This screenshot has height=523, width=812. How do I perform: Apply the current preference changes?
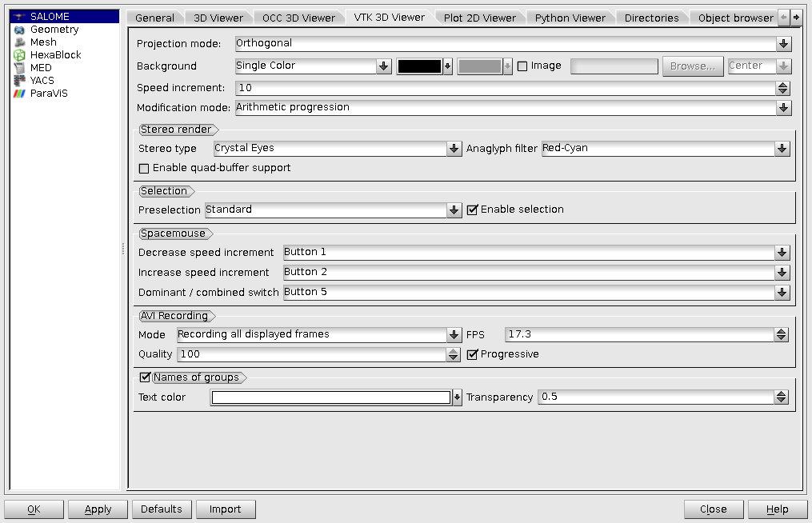pos(97,509)
